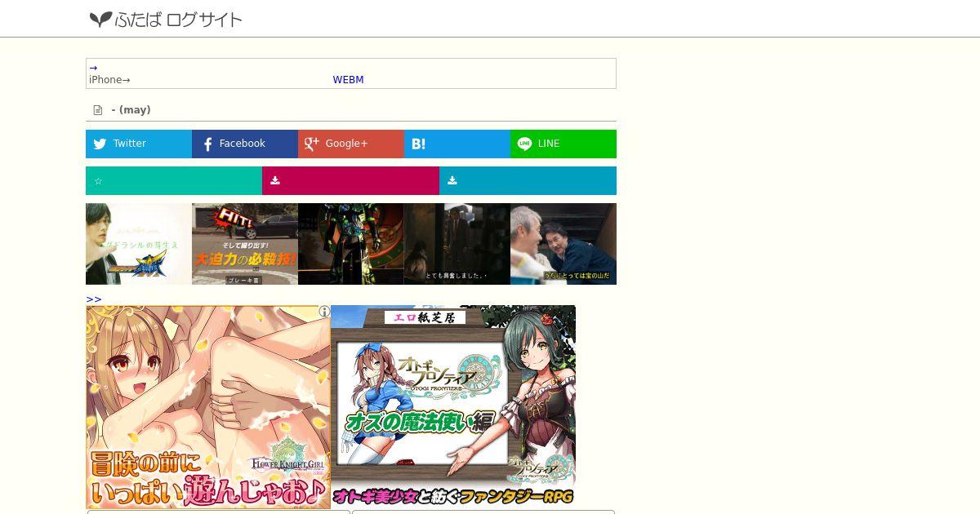Click the arrow link above iPhone text
980x514 pixels.
[x=93, y=68]
